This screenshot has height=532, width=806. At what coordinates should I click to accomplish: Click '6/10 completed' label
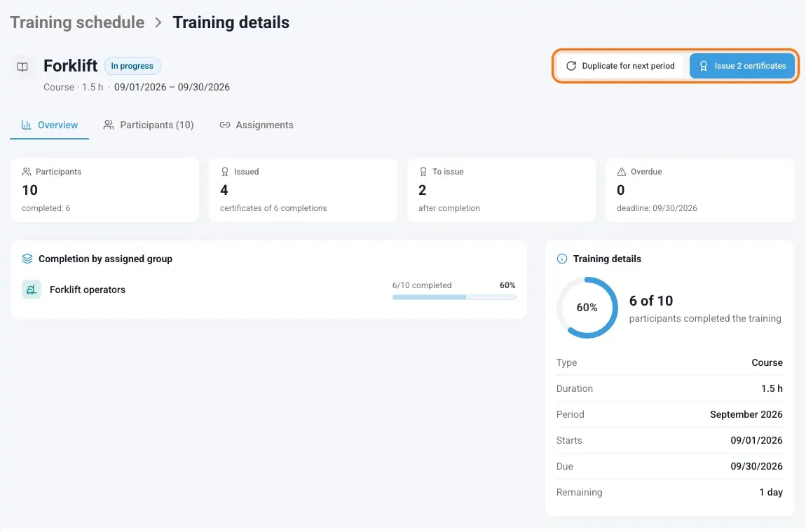tap(422, 285)
